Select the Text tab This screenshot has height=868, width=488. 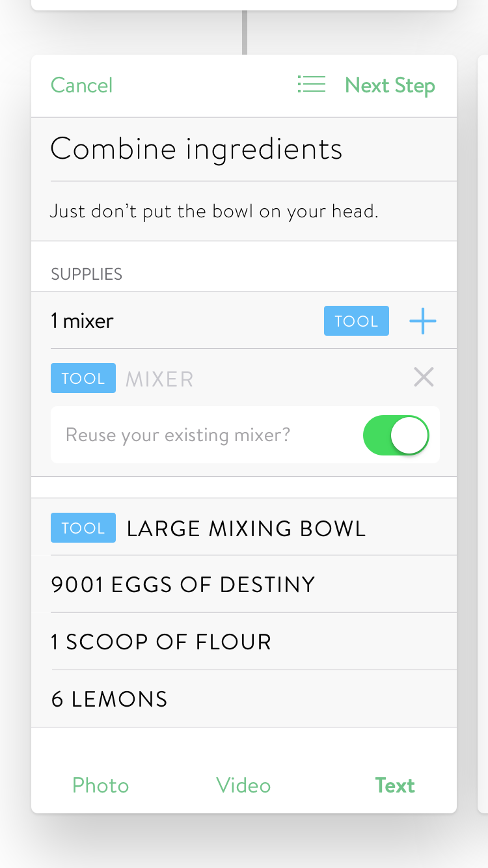(x=395, y=785)
